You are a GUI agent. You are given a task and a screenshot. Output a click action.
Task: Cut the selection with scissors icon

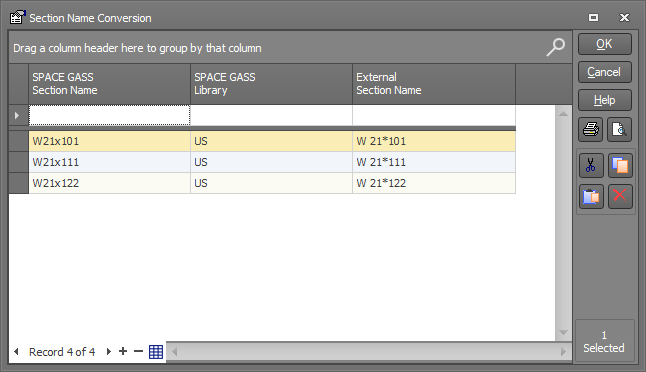(591, 165)
